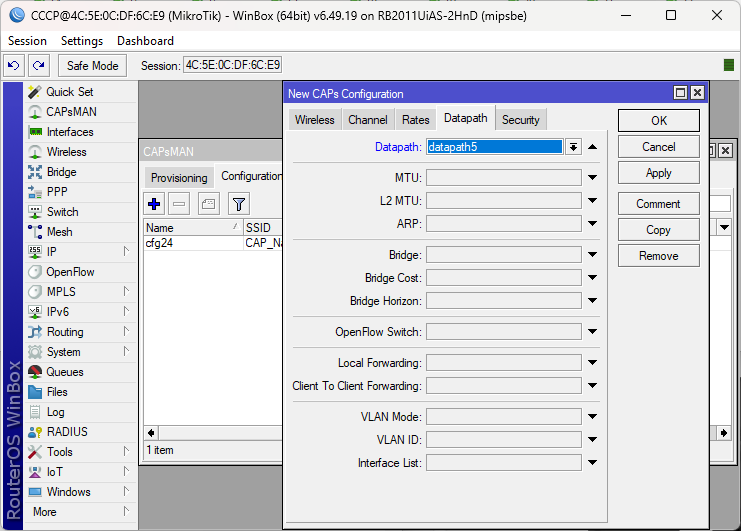
Task: Open Wireless in sidebar menu
Action: click(66, 152)
